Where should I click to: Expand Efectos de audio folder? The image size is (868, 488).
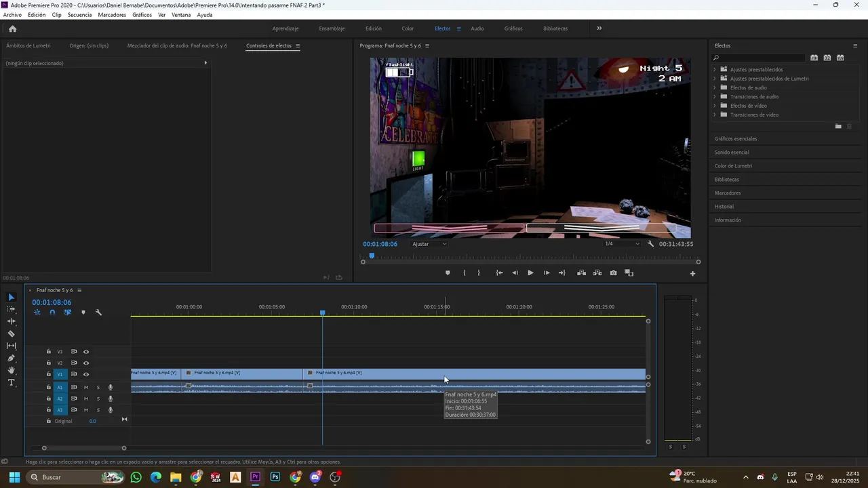[714, 87]
